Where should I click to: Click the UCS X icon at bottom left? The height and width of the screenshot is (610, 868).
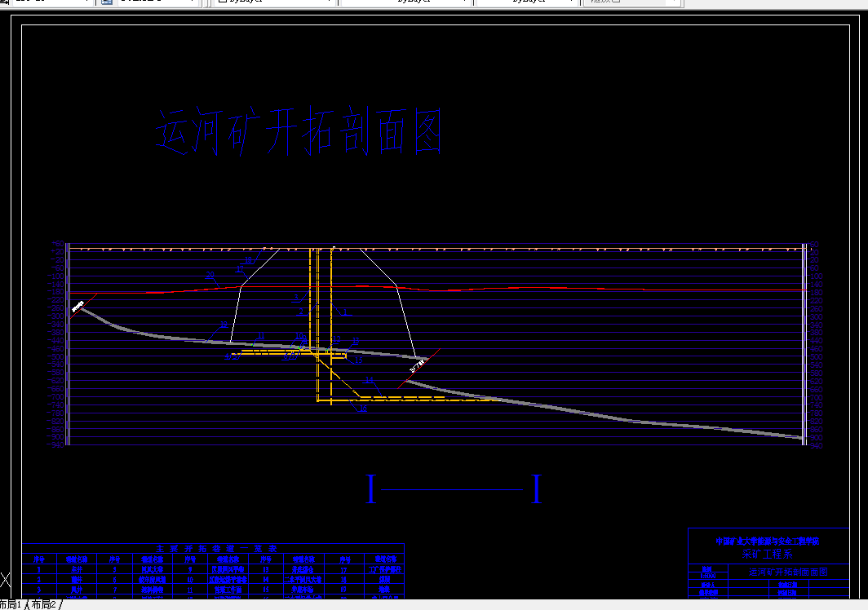tap(5, 580)
